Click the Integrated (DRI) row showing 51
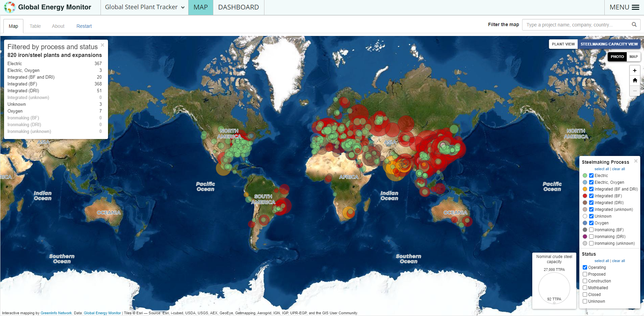Image resolution: width=644 pixels, height=316 pixels. (55, 91)
